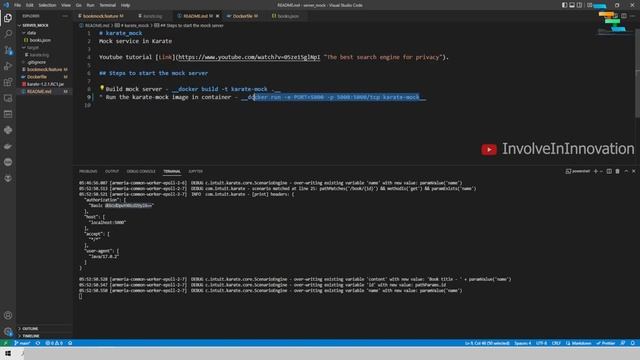Open the Search view in activity bar
The image size is (640, 360).
(x=8, y=34)
